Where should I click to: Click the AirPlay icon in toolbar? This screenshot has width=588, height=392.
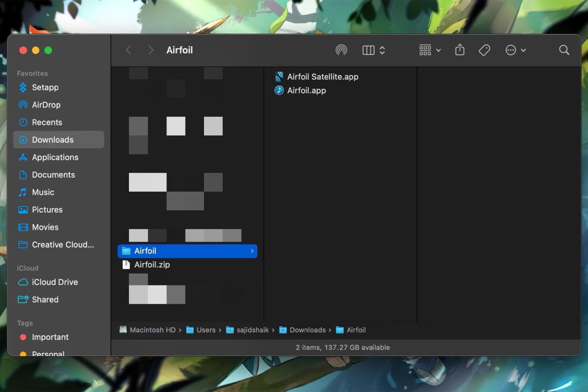tap(341, 50)
